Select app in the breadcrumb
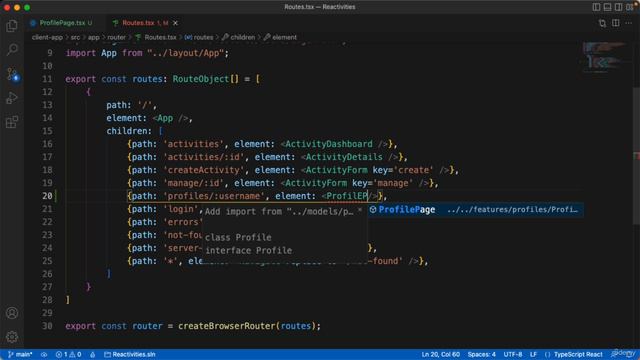Image resolution: width=640 pixels, height=360 pixels. point(93,37)
